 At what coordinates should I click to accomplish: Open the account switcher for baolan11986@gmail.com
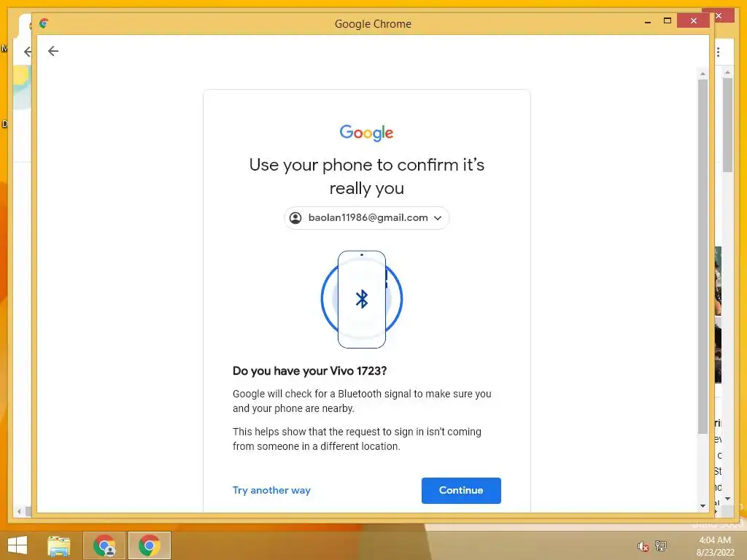[x=367, y=218]
